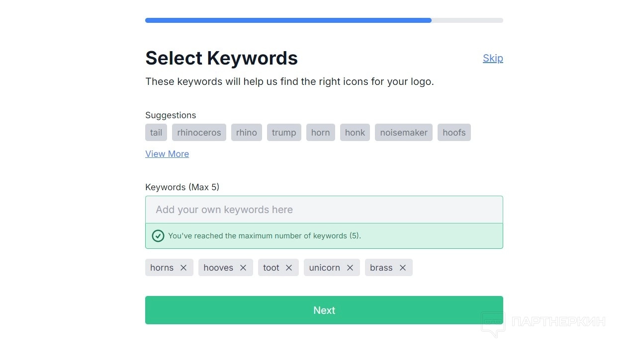
Task: Add the 'horn' suggestion keyword
Action: tap(321, 133)
